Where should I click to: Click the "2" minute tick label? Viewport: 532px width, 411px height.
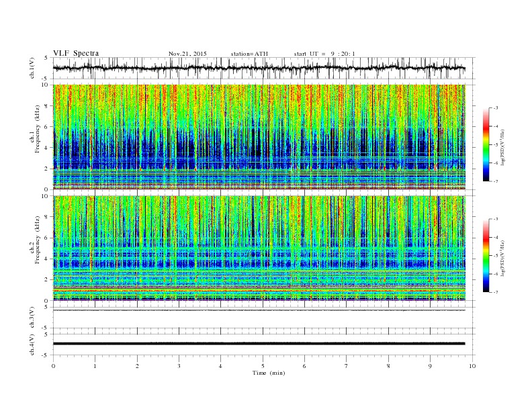(x=137, y=366)
